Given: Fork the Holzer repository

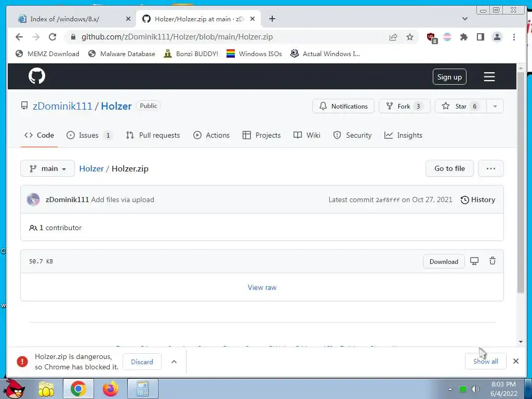Looking at the screenshot, I should pos(404,106).
